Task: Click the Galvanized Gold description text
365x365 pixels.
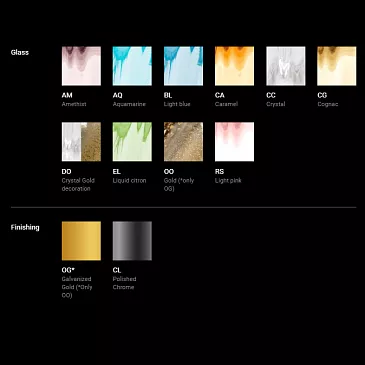Action: [x=77, y=287]
